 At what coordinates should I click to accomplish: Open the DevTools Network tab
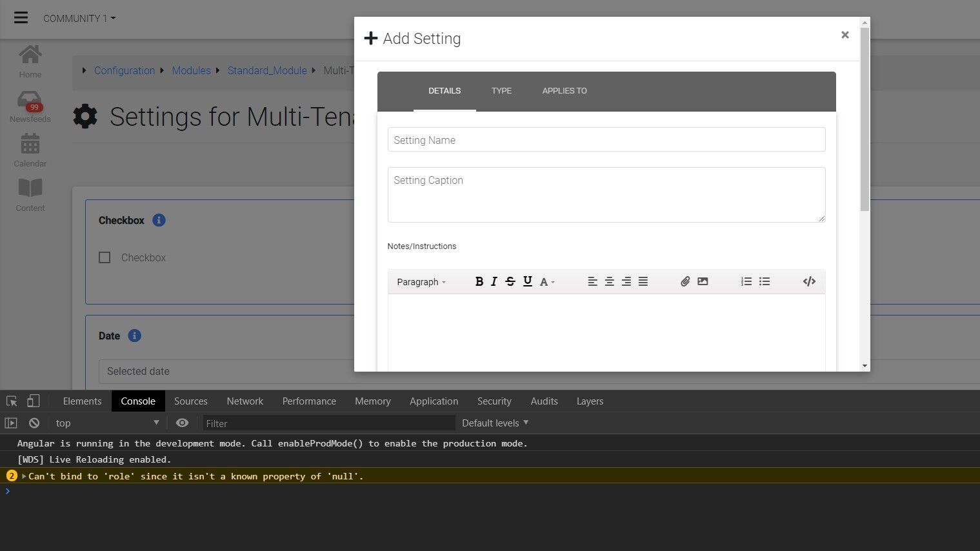(245, 401)
